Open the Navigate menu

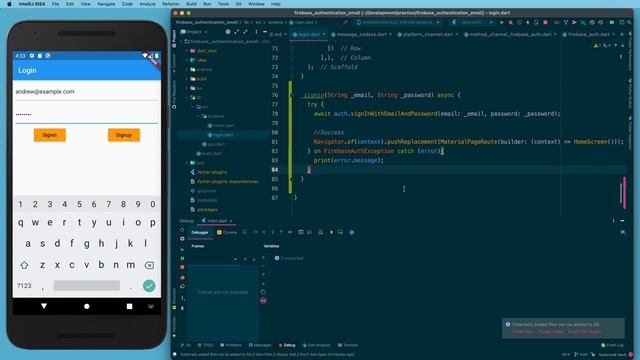coord(106,4)
